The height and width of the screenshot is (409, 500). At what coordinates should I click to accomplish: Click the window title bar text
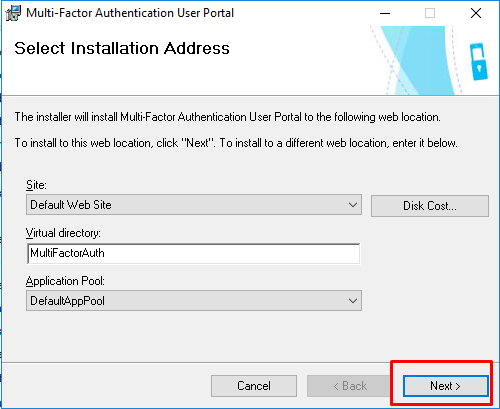[130, 13]
